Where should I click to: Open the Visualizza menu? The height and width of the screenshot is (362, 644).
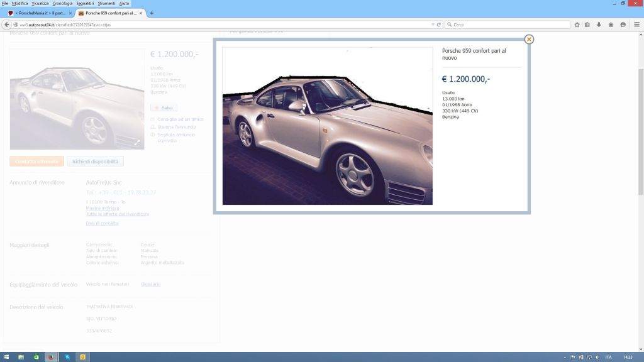[x=40, y=3]
